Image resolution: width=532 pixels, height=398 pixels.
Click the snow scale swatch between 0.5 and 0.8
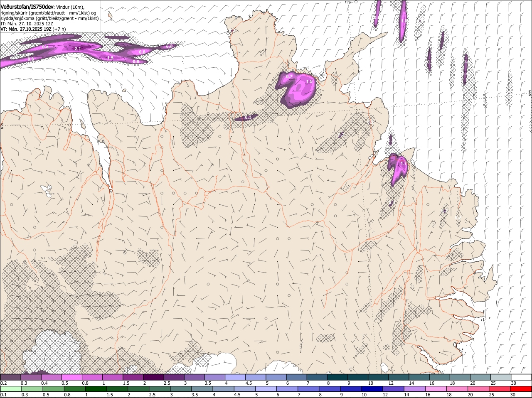tap(71, 377)
